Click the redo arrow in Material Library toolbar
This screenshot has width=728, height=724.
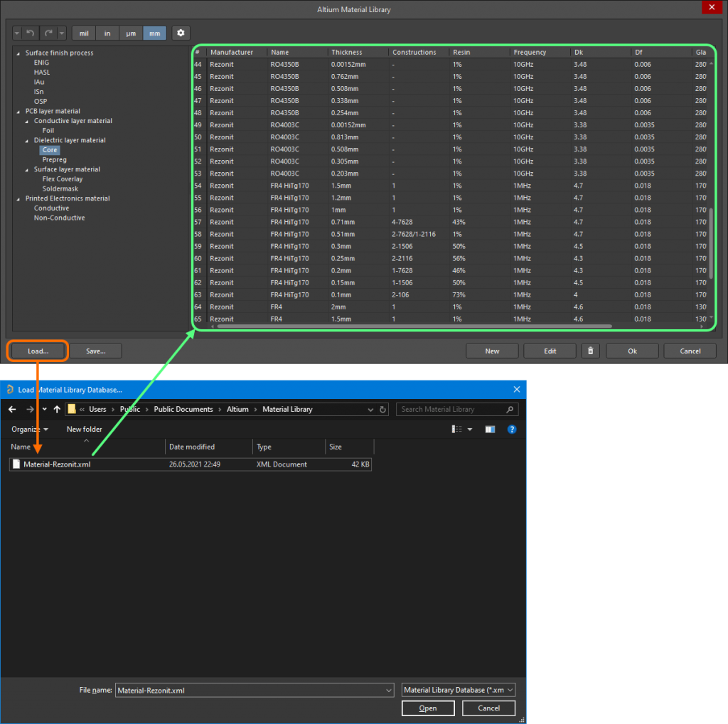pyautogui.click(x=49, y=33)
